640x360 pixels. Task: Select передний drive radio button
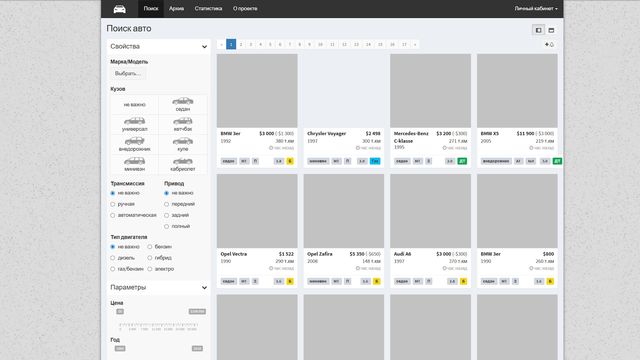[167, 204]
